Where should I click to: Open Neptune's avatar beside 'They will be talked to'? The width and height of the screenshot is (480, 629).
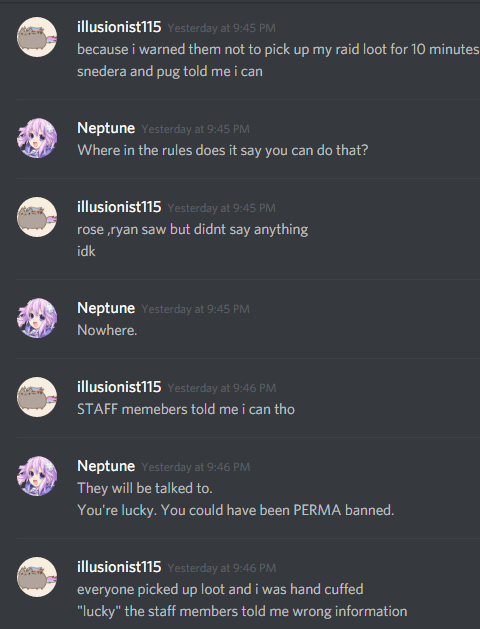point(37,476)
